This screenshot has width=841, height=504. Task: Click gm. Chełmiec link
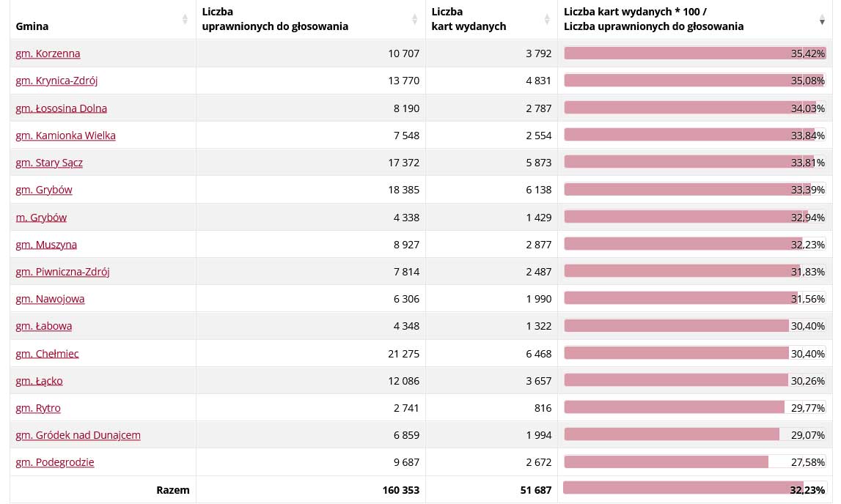click(47, 354)
